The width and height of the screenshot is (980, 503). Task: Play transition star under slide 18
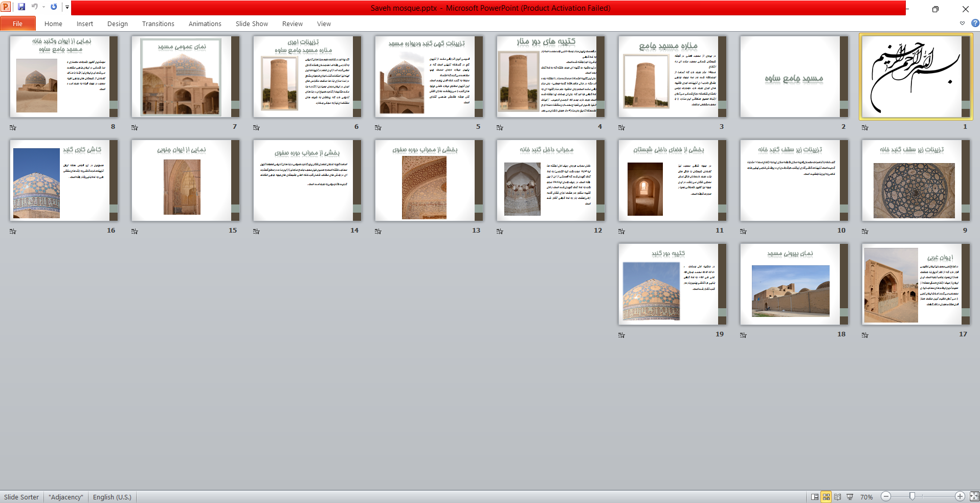[x=743, y=335]
